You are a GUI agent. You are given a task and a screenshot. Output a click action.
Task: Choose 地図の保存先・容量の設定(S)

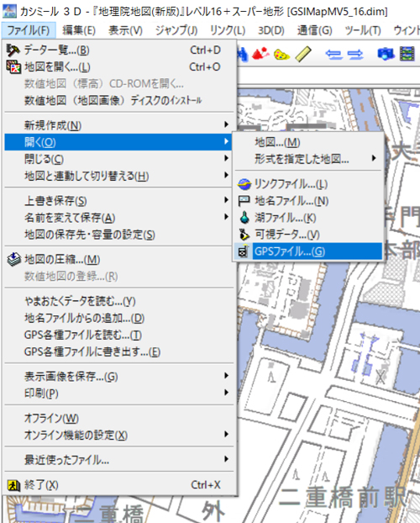(119, 235)
